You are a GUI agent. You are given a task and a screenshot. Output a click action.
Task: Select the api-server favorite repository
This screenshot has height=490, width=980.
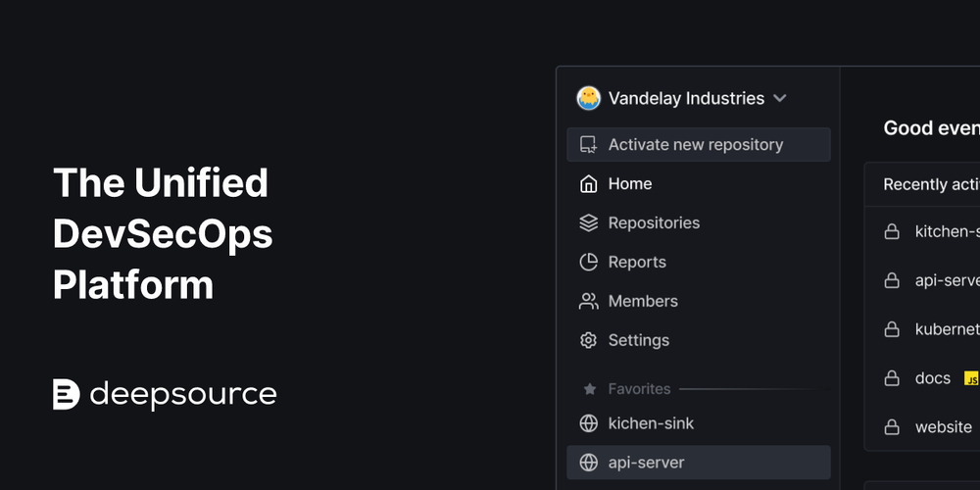tap(698, 463)
